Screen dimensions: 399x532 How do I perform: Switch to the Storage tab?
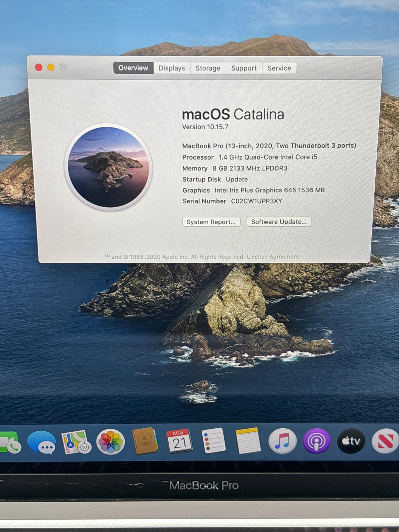(x=208, y=68)
